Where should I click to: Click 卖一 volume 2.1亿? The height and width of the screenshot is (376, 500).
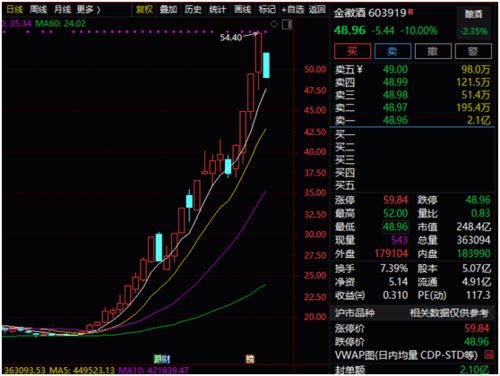click(x=479, y=120)
